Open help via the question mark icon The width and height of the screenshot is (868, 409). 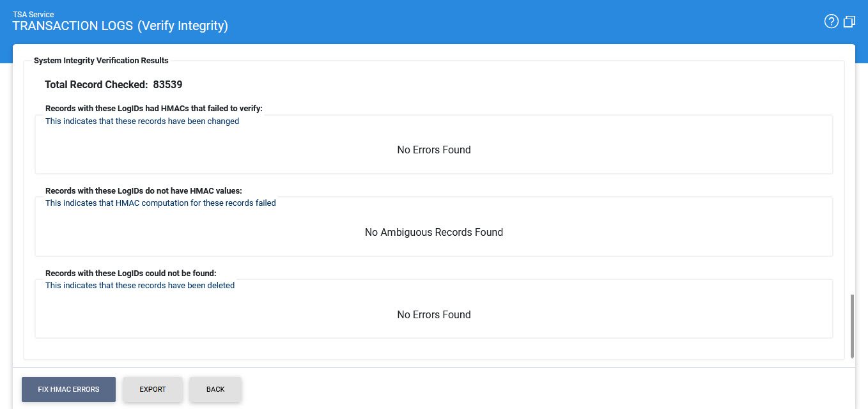(x=831, y=22)
